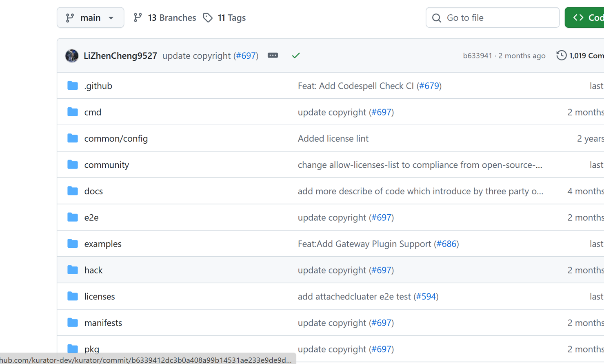Image resolution: width=604 pixels, height=364 pixels.
Task: Open PR #697 link in hack row
Action: (x=382, y=270)
